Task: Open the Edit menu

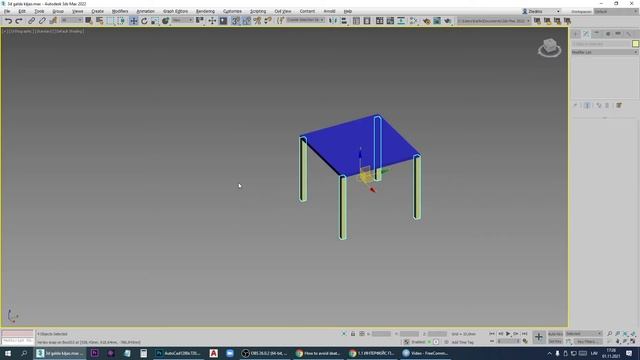Action: click(x=22, y=11)
